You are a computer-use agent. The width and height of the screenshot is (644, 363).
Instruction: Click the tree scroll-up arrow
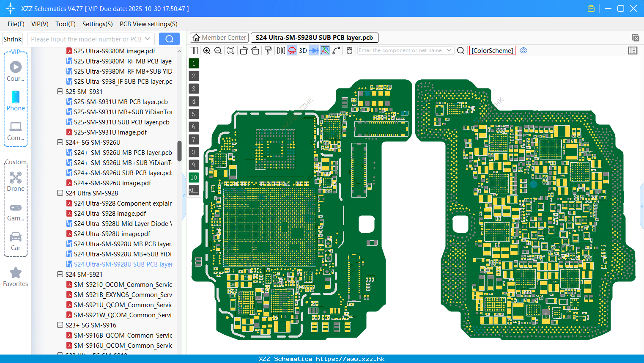(x=179, y=51)
